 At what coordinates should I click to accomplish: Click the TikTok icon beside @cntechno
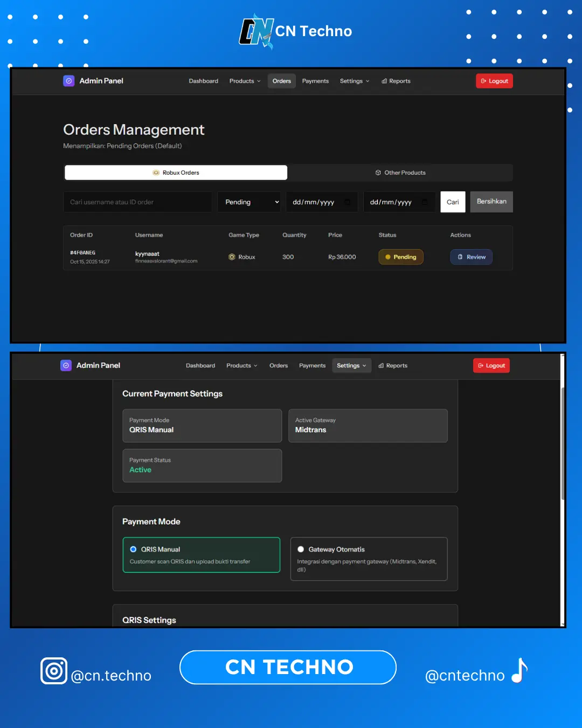(x=519, y=671)
